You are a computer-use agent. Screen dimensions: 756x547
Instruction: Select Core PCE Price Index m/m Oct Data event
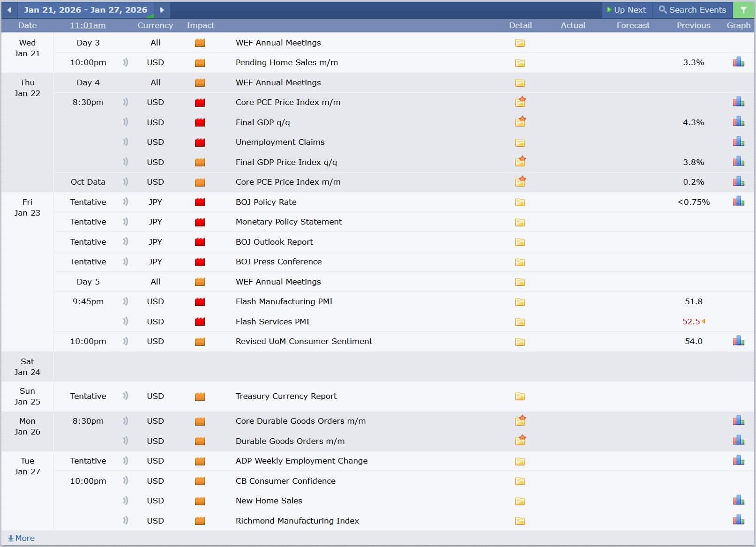coord(288,182)
